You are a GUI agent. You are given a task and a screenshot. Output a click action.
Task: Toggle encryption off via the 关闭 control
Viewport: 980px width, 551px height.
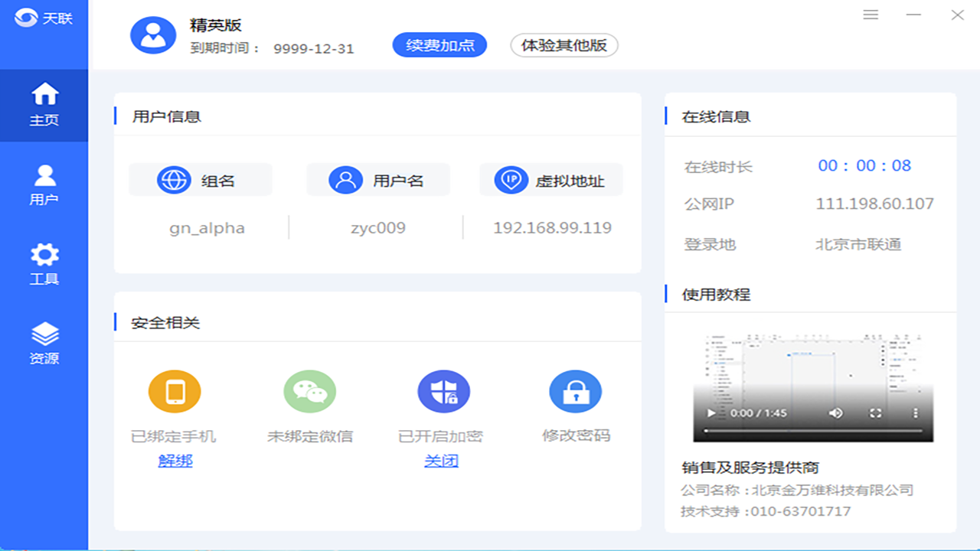443,461
